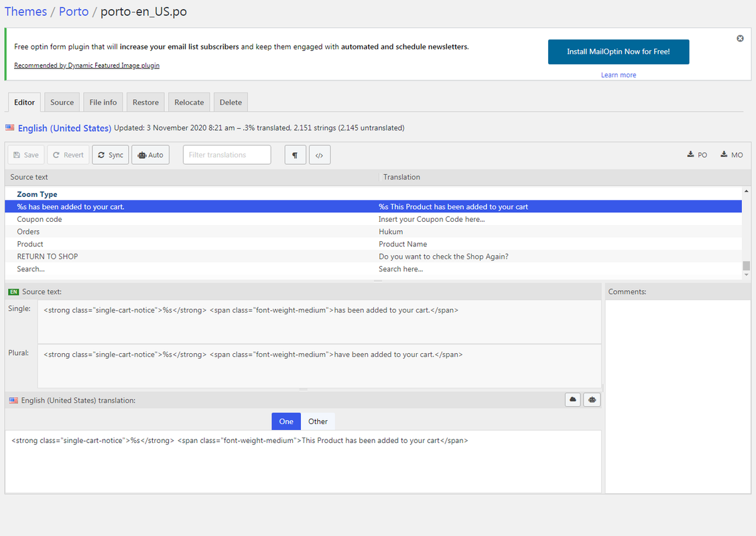Download the MO file
The width and height of the screenshot is (756, 536).
click(732, 155)
